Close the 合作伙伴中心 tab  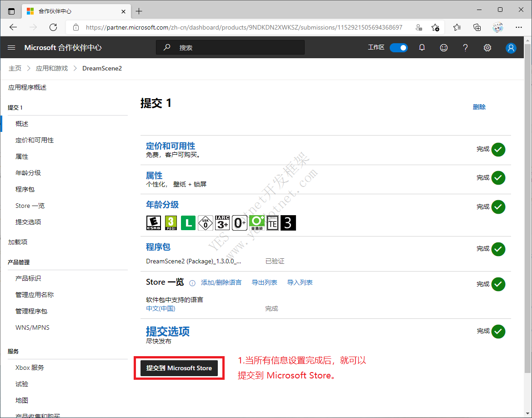(124, 11)
